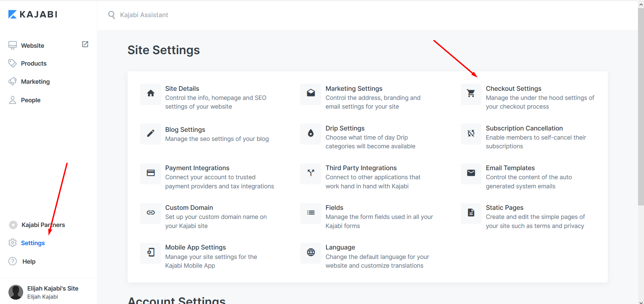The width and height of the screenshot is (644, 304).
Task: Click the Subscription Cancellation icon
Action: click(x=471, y=133)
